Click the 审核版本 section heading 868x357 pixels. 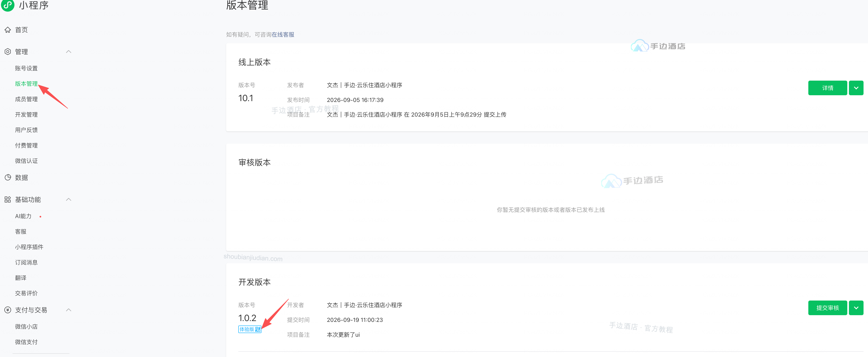(x=254, y=162)
